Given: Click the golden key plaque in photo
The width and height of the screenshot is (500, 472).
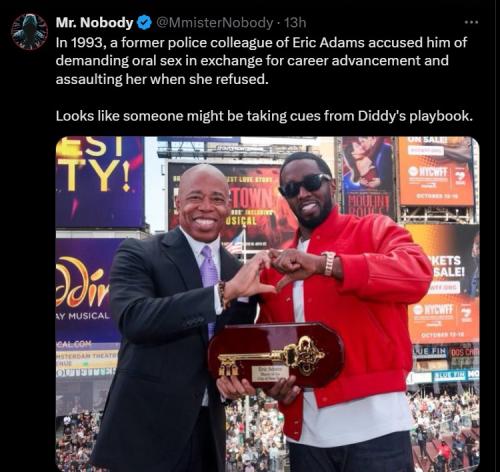Looking at the screenshot, I should (276, 355).
